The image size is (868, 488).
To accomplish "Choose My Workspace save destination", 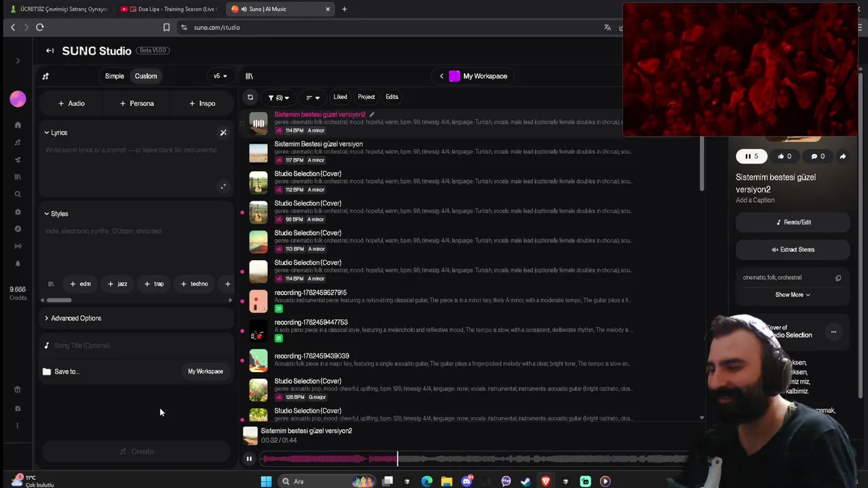I will coord(205,371).
